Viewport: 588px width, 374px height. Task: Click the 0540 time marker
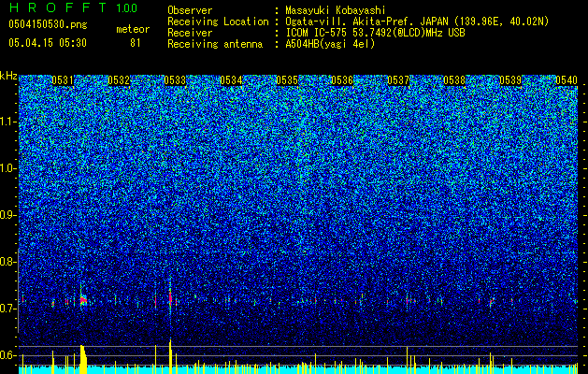coord(566,80)
